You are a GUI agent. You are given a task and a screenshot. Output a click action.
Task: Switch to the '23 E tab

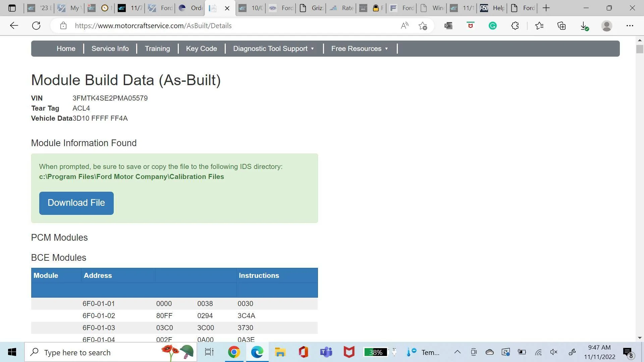click(x=39, y=8)
